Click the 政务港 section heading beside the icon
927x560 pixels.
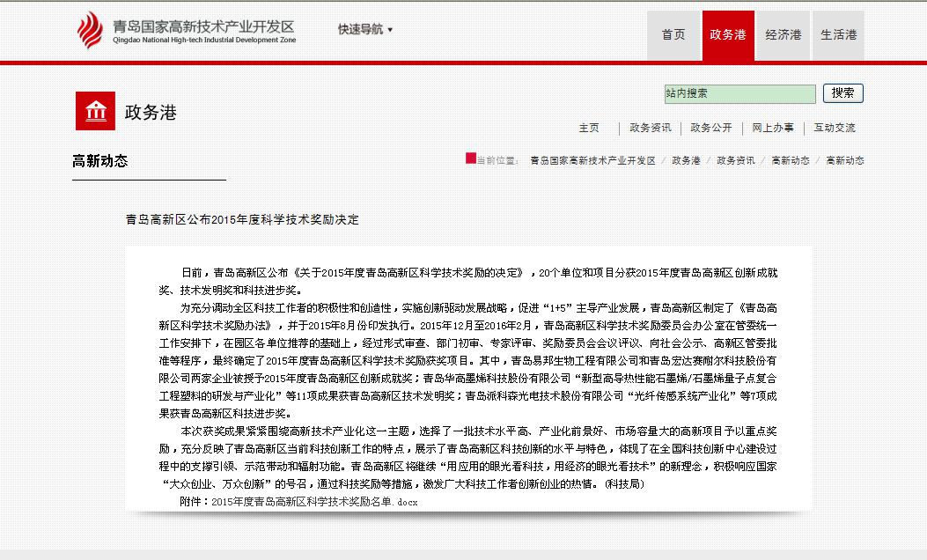(x=151, y=113)
